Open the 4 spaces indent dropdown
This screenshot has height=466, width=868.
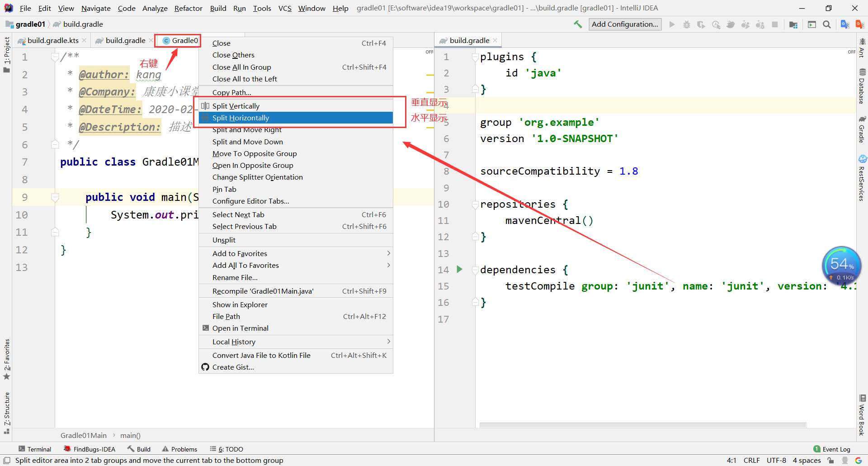pos(807,460)
